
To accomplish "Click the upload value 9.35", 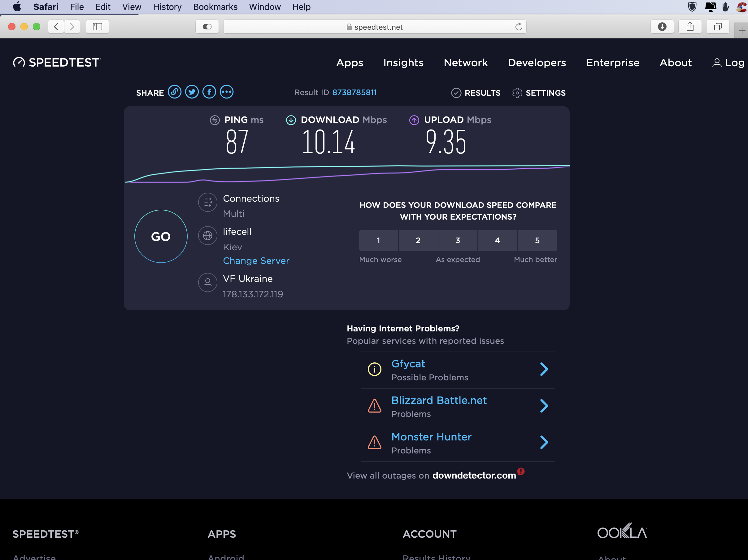I will [x=446, y=142].
